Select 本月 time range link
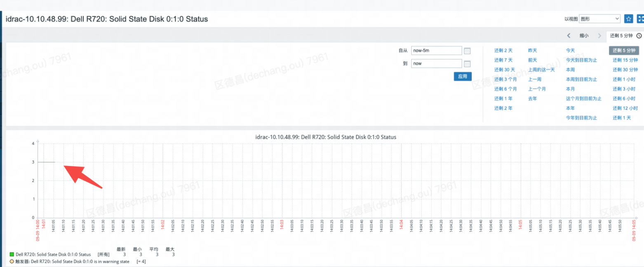 570,89
